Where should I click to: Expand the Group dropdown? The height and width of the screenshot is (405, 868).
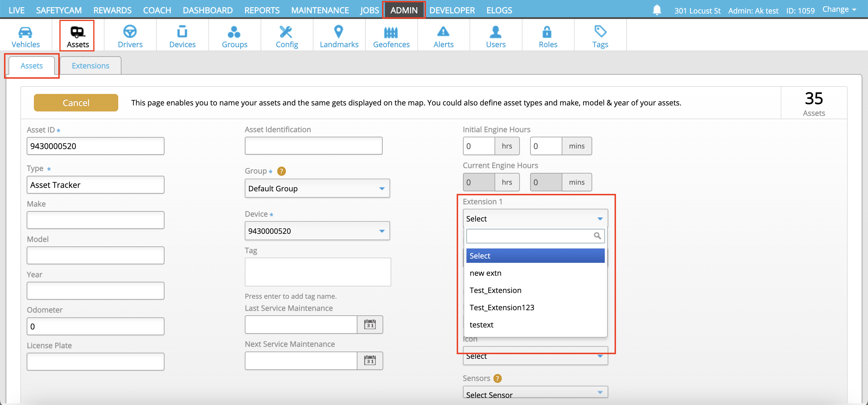pos(317,188)
